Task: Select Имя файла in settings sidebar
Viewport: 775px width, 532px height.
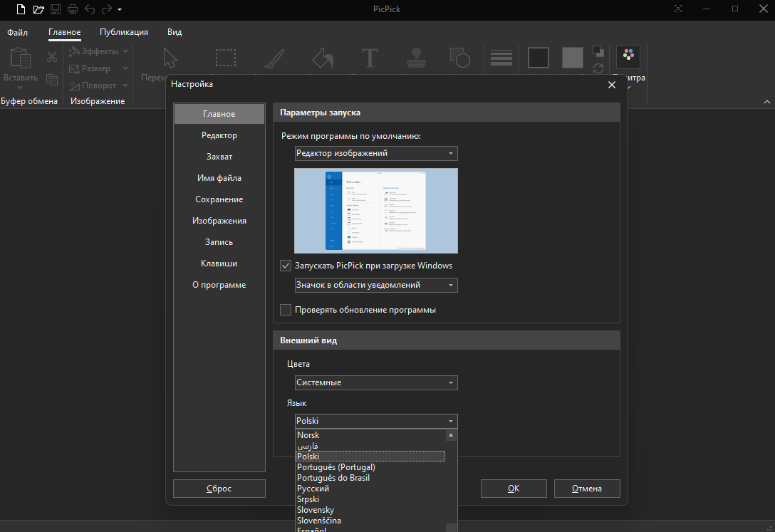Action: [x=219, y=178]
